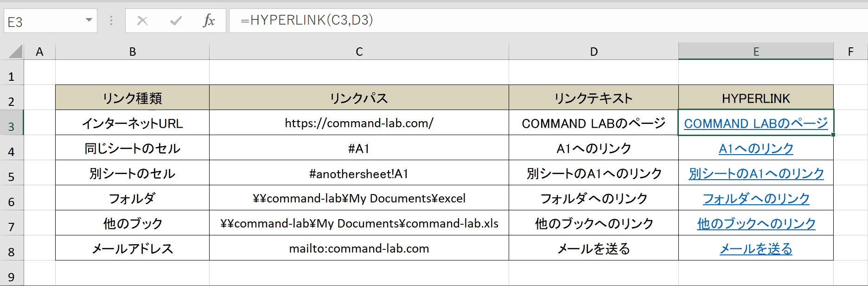Screen dimensions: 868x286
Task: Select row 5 header
Action: click(x=12, y=176)
